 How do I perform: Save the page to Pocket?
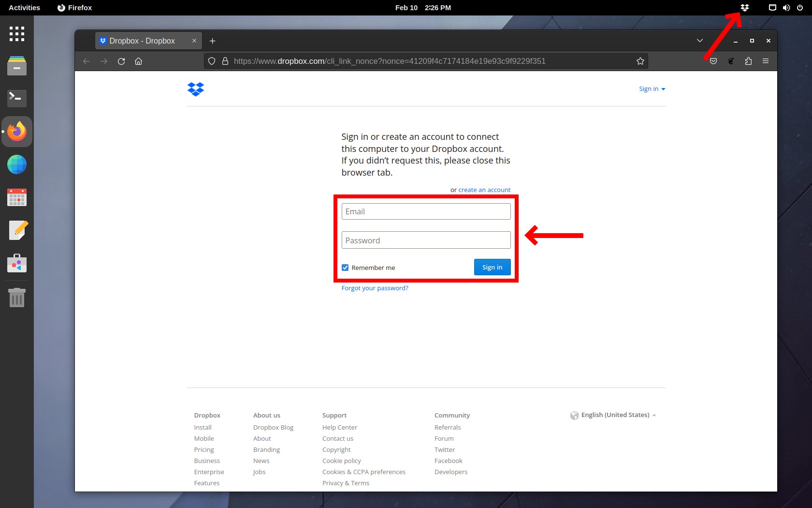(x=713, y=61)
